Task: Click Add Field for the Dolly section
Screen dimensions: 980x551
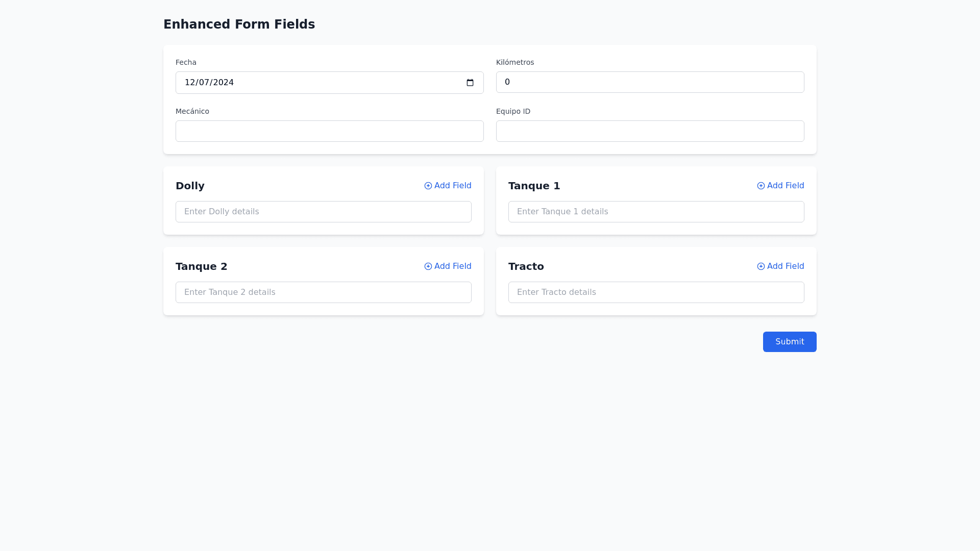Action: pos(452,186)
